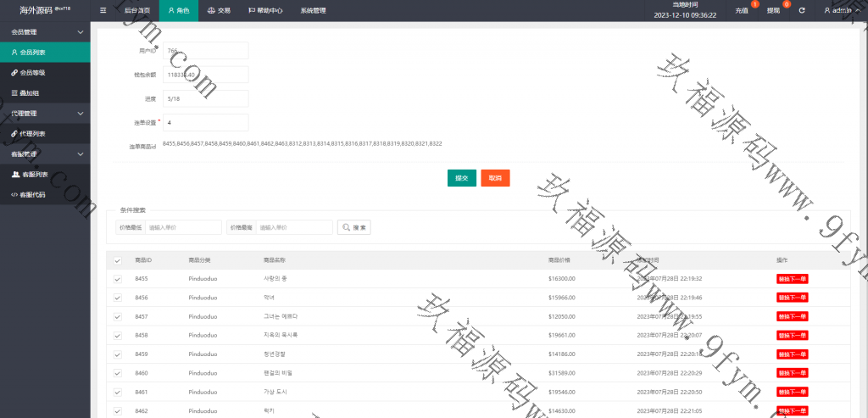The image size is (868, 418).
Task: Uncheck the checkbox for product 8455
Action: (x=118, y=279)
